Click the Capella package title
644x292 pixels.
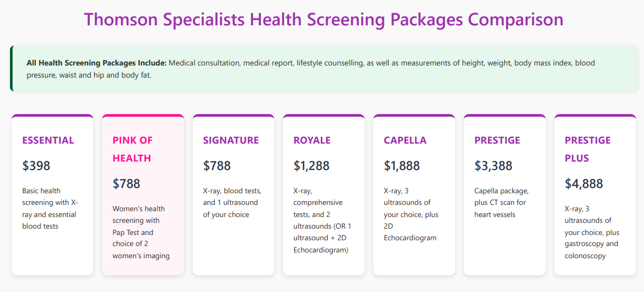coord(405,140)
